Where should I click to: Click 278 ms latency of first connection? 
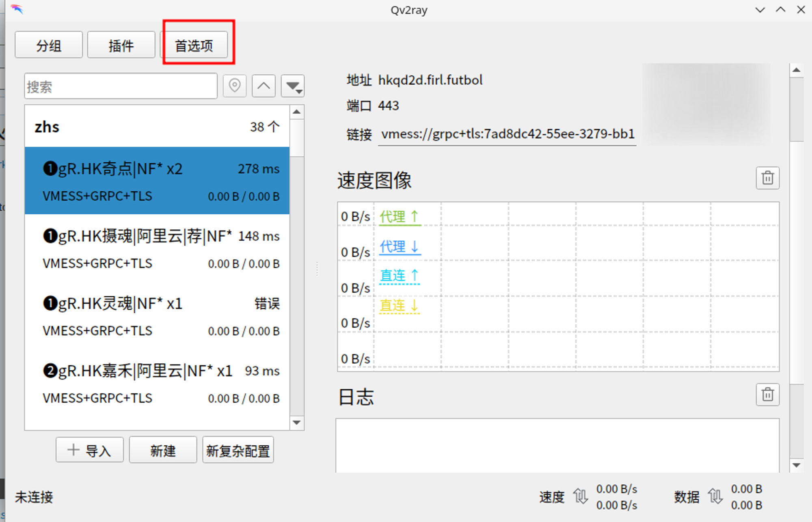(x=259, y=168)
